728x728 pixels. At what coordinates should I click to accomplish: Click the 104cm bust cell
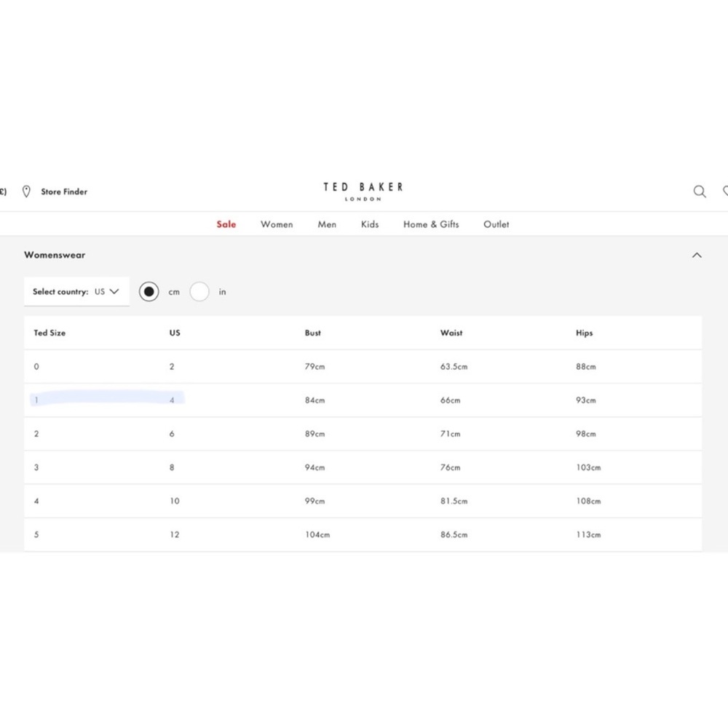tap(317, 535)
